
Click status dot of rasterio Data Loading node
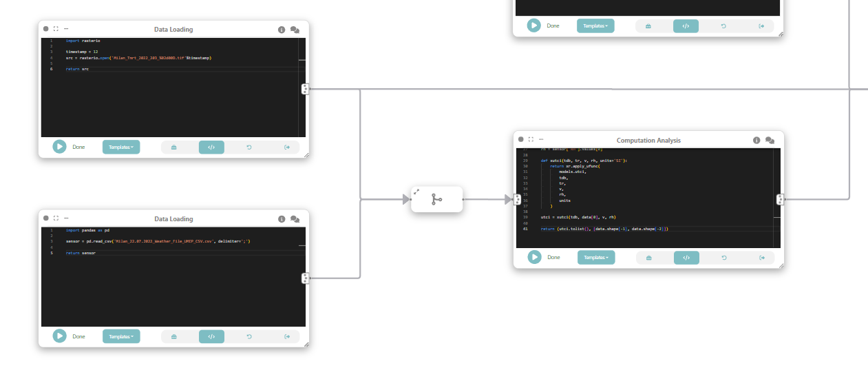click(46, 29)
